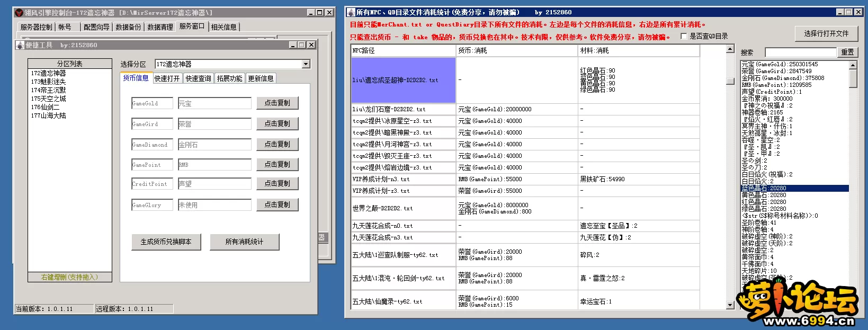The width and height of the screenshot is (868, 330).
Task: Open the 帐号 tab
Action: (65, 27)
